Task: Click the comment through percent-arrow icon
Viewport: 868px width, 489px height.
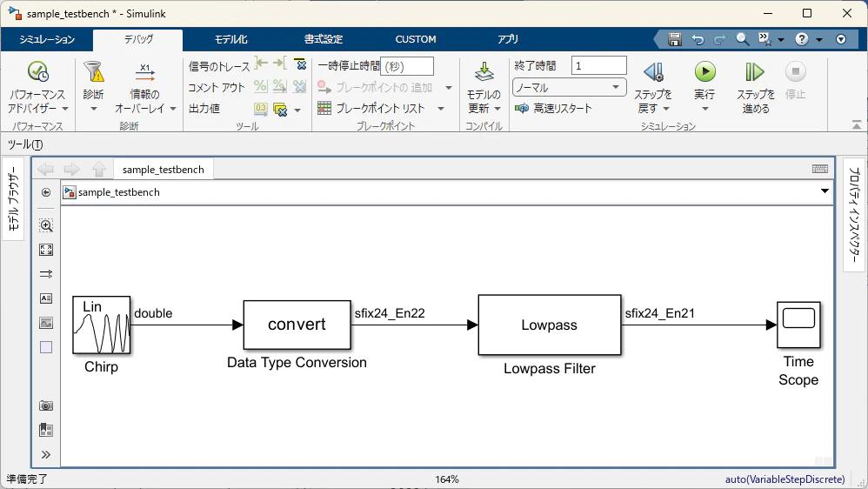Action: pos(279,86)
